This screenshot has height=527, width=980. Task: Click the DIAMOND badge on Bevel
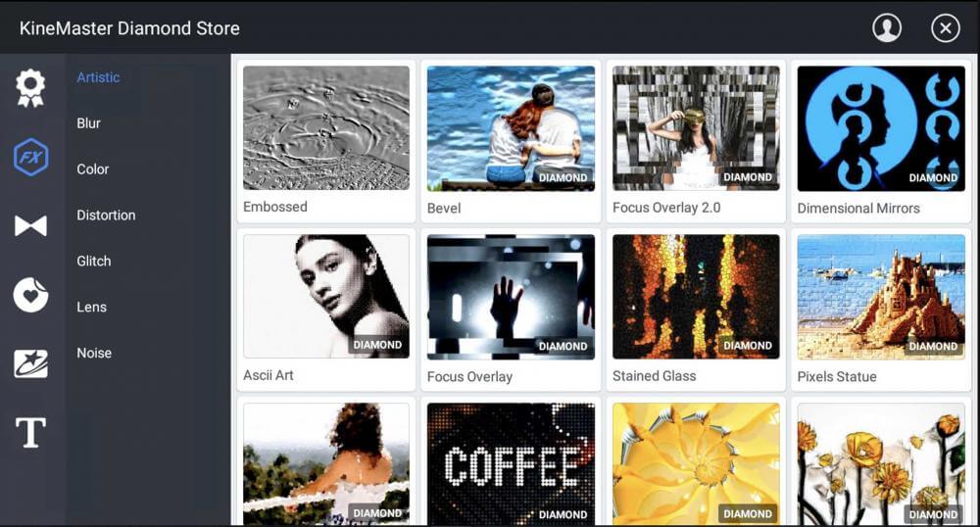click(563, 178)
